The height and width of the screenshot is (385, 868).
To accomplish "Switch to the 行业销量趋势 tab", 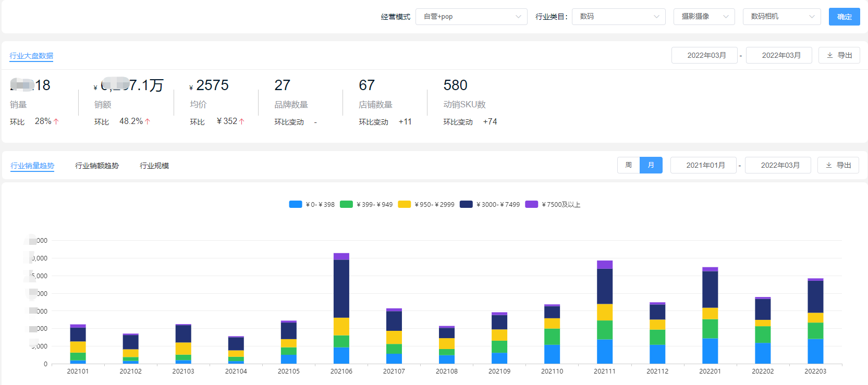I will 32,166.
